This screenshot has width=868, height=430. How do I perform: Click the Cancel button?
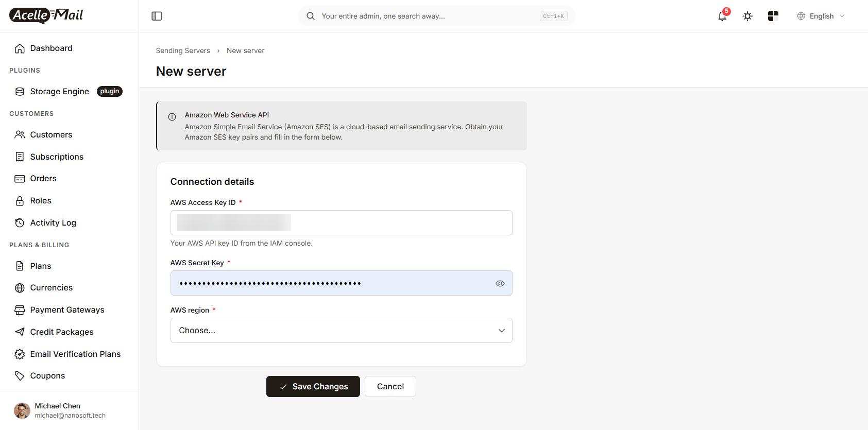[x=390, y=386]
